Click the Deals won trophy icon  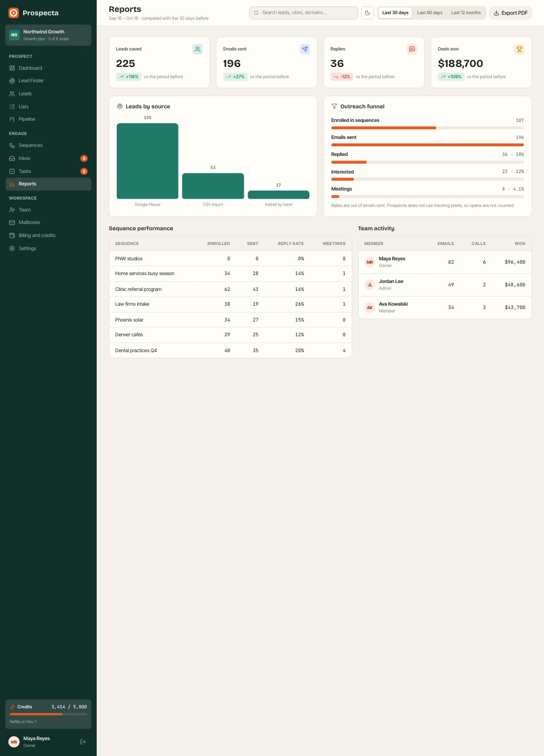tap(519, 49)
